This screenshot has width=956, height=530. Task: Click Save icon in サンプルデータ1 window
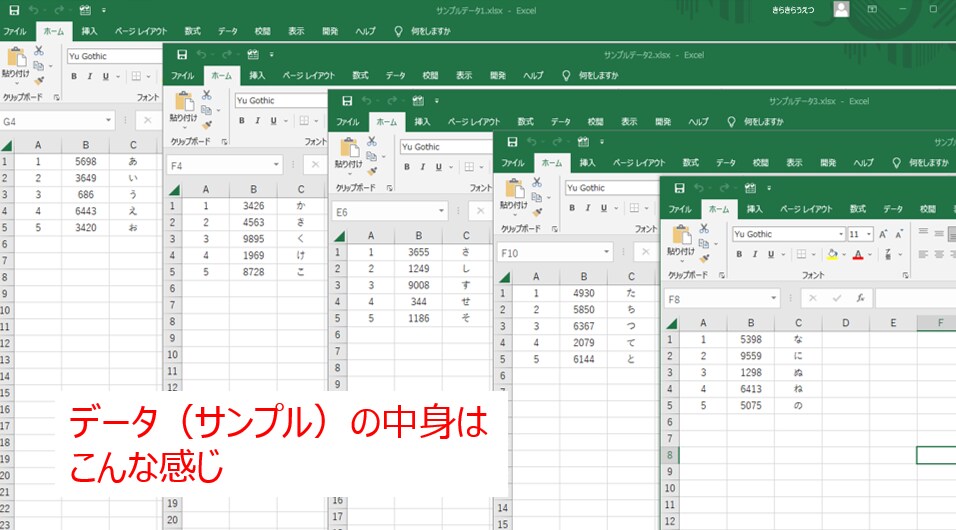click(x=14, y=10)
